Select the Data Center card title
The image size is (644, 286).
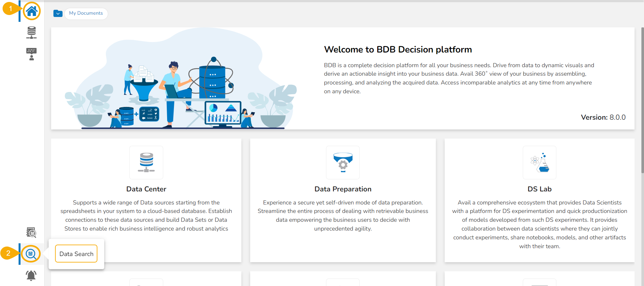click(146, 189)
